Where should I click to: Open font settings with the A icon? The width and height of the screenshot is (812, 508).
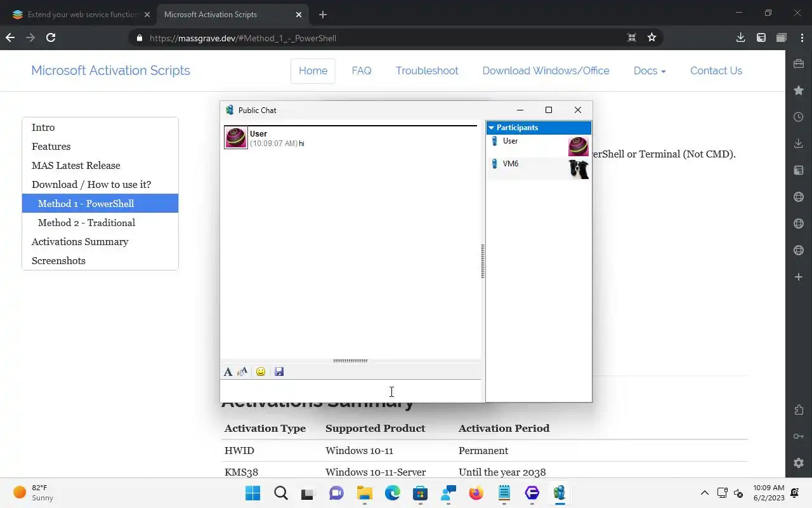(x=228, y=371)
